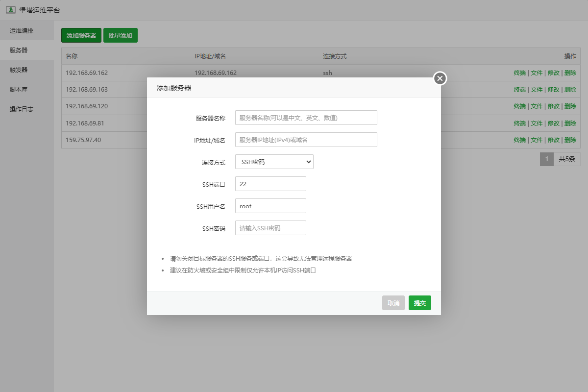Click the 服务器名称 input field
This screenshot has height=392, width=588.
pyautogui.click(x=306, y=118)
